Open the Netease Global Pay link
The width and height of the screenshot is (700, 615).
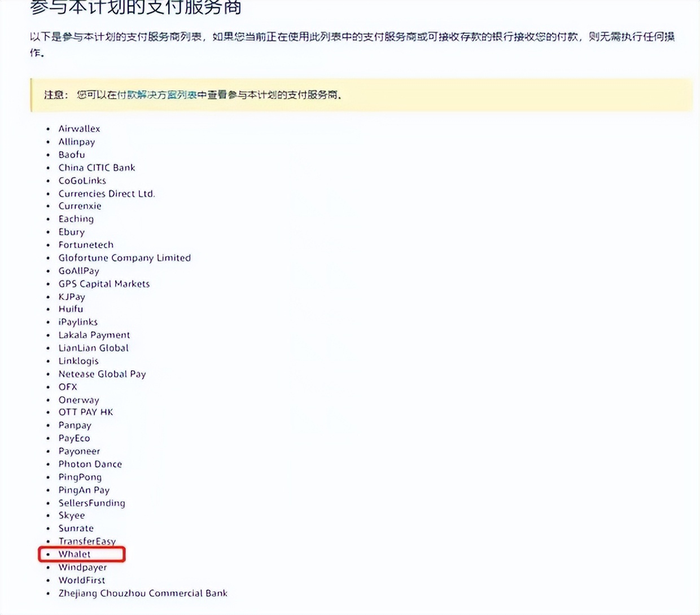point(102,374)
